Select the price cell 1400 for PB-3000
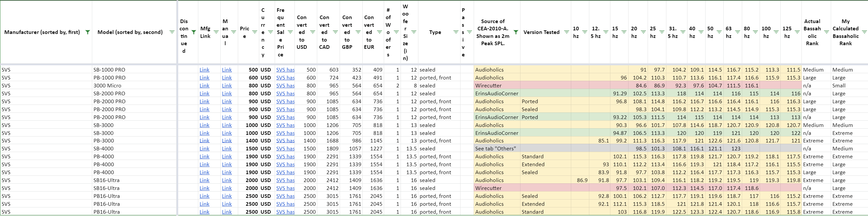The height and width of the screenshot is (216, 868). tap(249, 141)
